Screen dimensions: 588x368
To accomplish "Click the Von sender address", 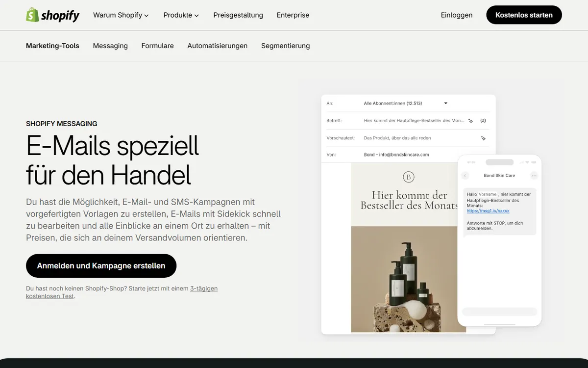I will click(x=396, y=155).
